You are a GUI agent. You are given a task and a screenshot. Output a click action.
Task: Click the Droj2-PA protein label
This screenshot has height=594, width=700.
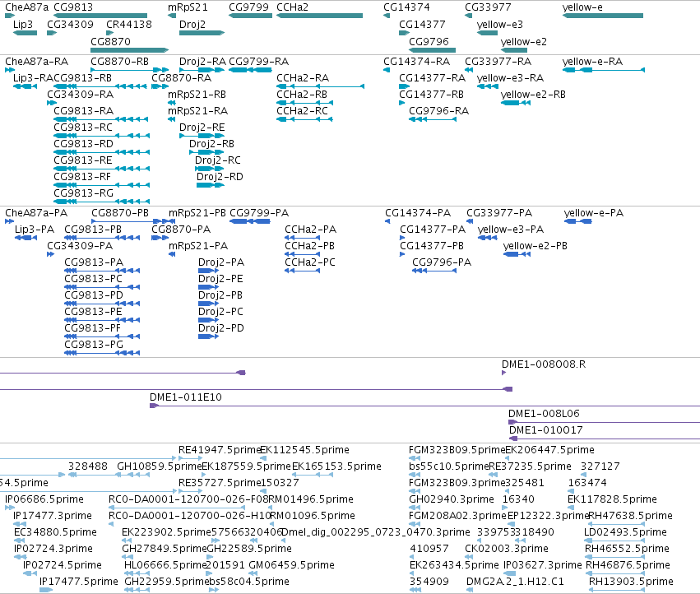tap(221, 262)
